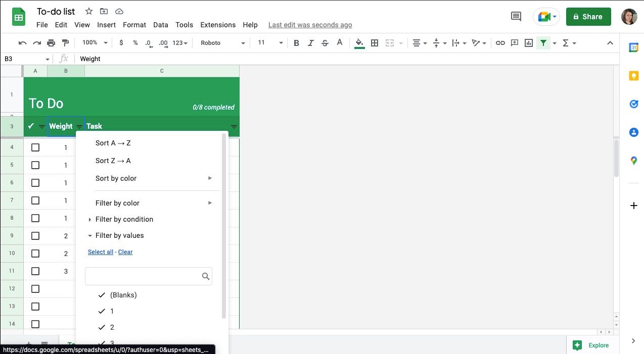Screen dimensions: 644x354
Task: Open Task column filter button
Action: coord(234,127)
